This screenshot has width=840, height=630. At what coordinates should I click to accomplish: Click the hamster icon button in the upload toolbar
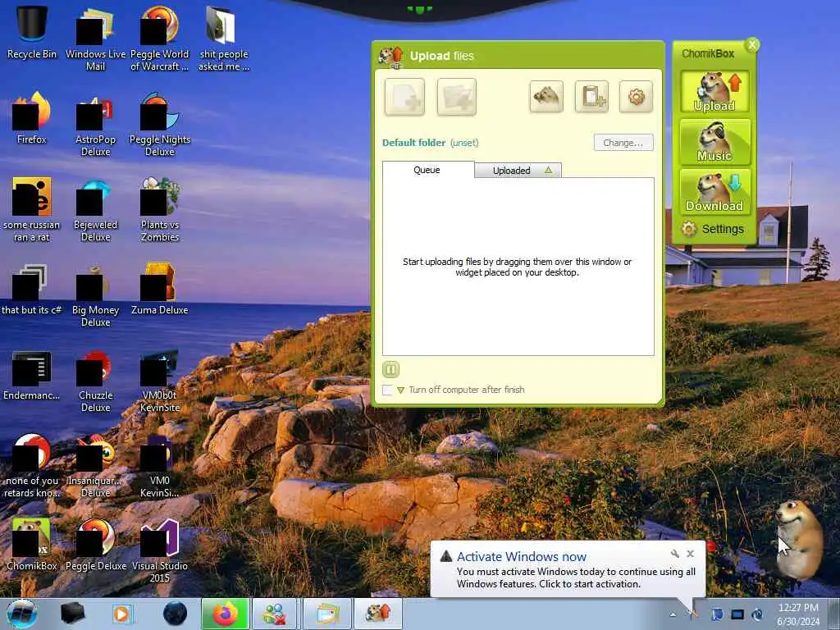pyautogui.click(x=546, y=97)
